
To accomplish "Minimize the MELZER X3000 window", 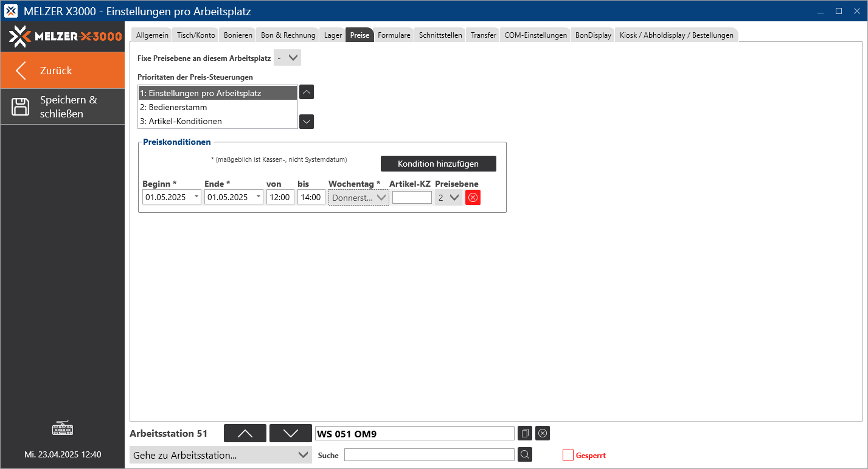I will click(821, 11).
